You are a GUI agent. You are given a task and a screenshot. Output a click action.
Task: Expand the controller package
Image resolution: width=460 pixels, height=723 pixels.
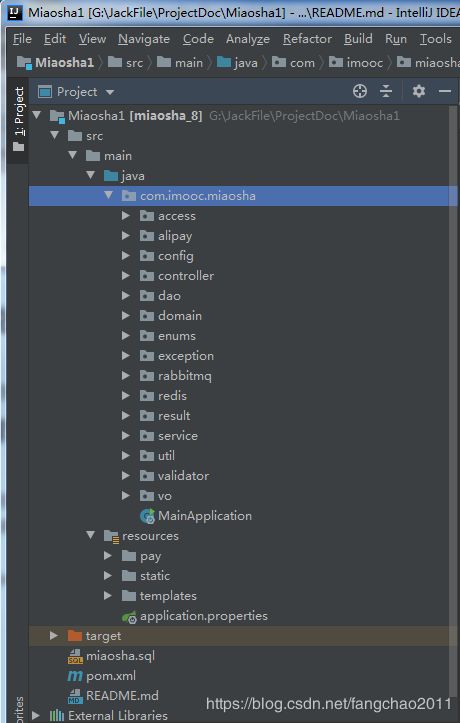pyautogui.click(x=126, y=275)
